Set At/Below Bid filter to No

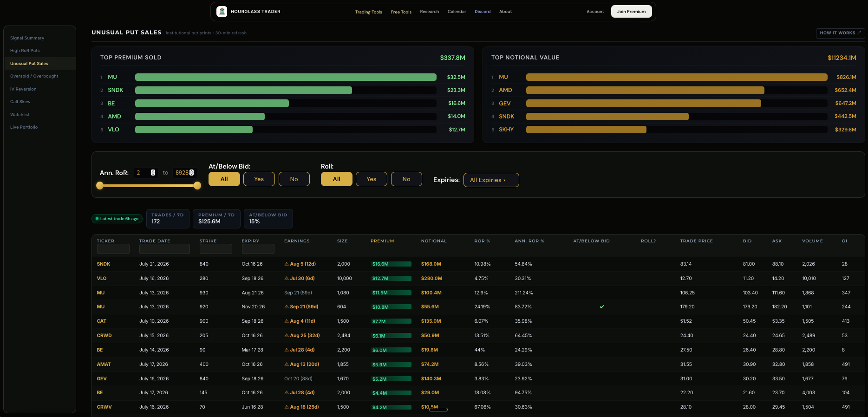pyautogui.click(x=294, y=179)
